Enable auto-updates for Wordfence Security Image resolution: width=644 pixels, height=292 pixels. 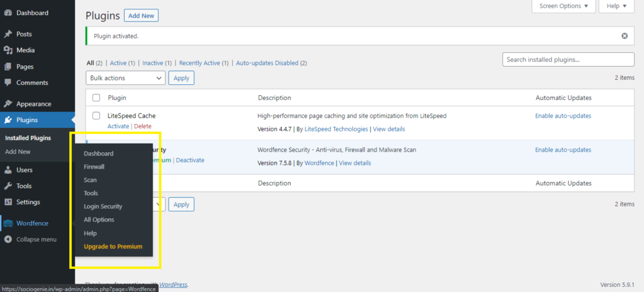pyautogui.click(x=563, y=150)
